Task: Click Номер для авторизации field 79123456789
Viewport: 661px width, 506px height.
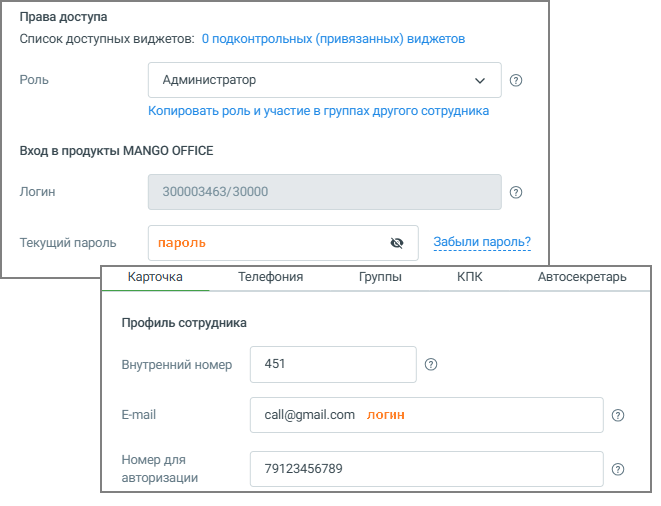Action: pos(427,469)
